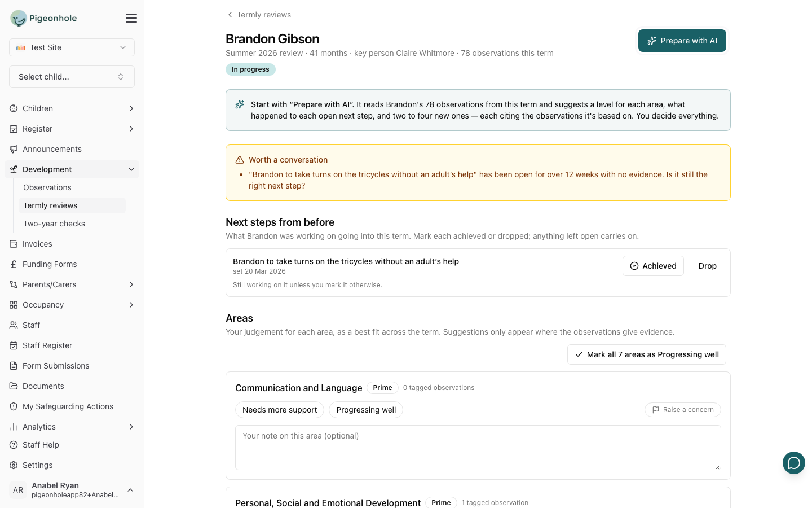Toggle the hamburger sidebar menu
812x508 pixels.
pos(131,18)
